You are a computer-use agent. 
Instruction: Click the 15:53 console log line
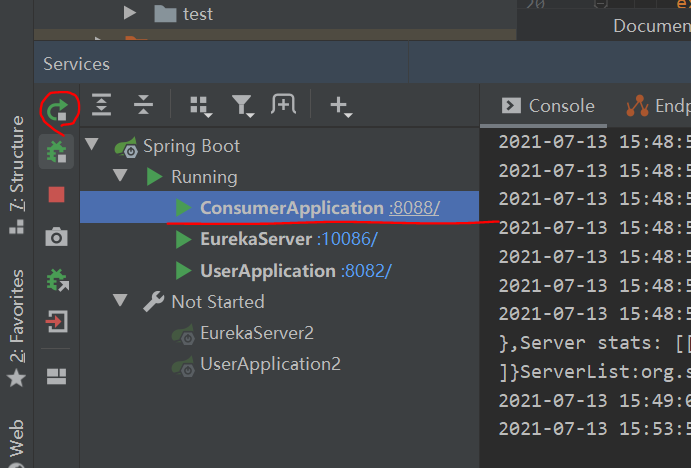(x=594, y=429)
